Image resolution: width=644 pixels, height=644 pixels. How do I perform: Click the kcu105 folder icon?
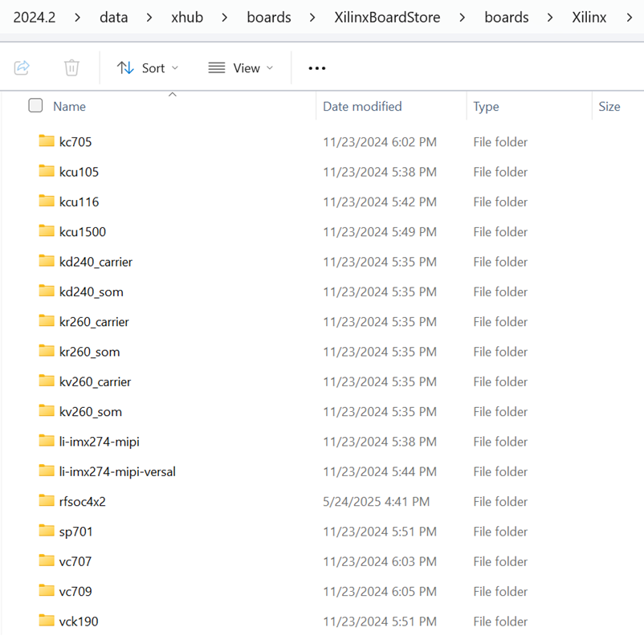pos(47,171)
